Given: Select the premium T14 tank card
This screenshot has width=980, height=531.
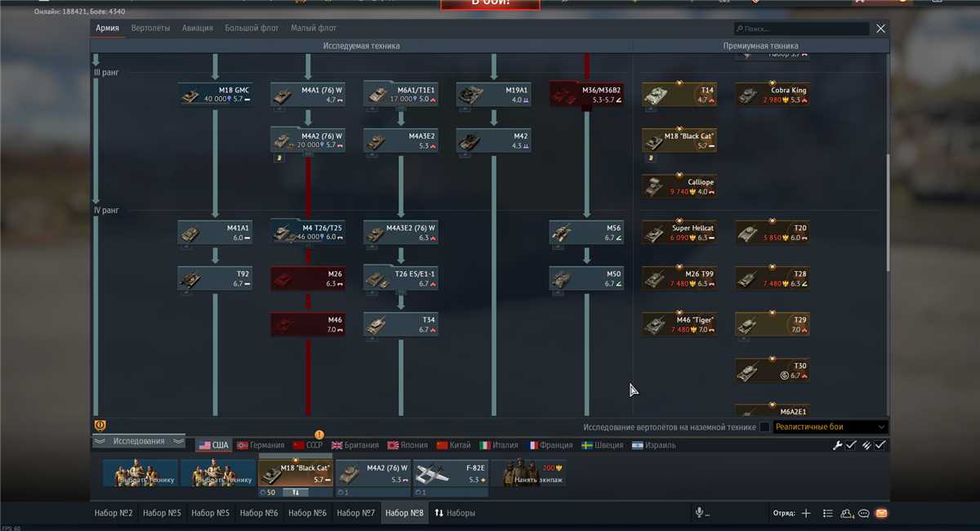Looking at the screenshot, I should pos(679,94).
